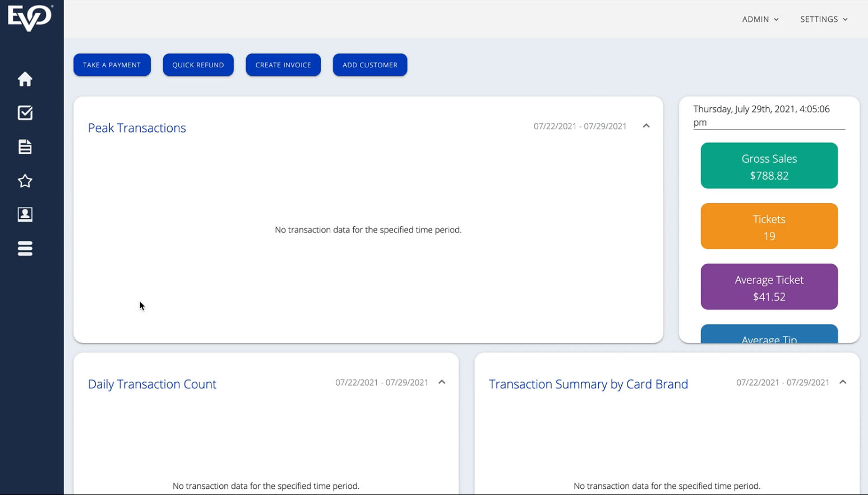This screenshot has width=868, height=495.
Task: Collapse the Peak Transactions panel
Action: [646, 126]
